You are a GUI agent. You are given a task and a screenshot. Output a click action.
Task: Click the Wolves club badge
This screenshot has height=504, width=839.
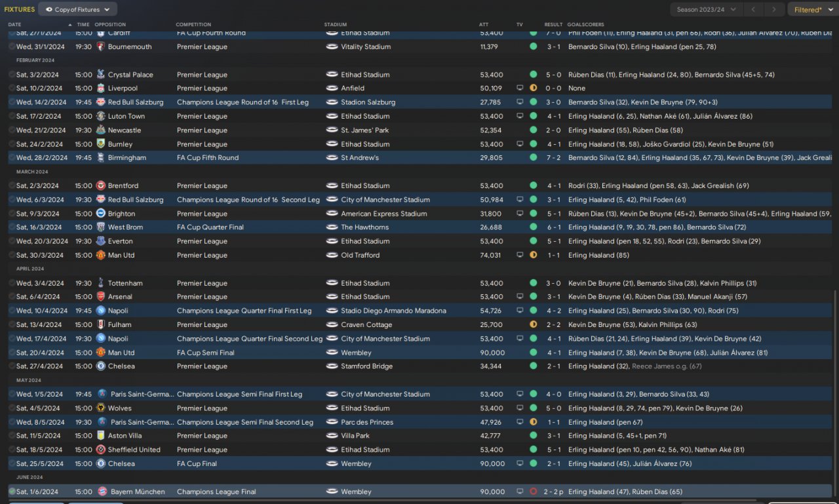click(x=101, y=408)
